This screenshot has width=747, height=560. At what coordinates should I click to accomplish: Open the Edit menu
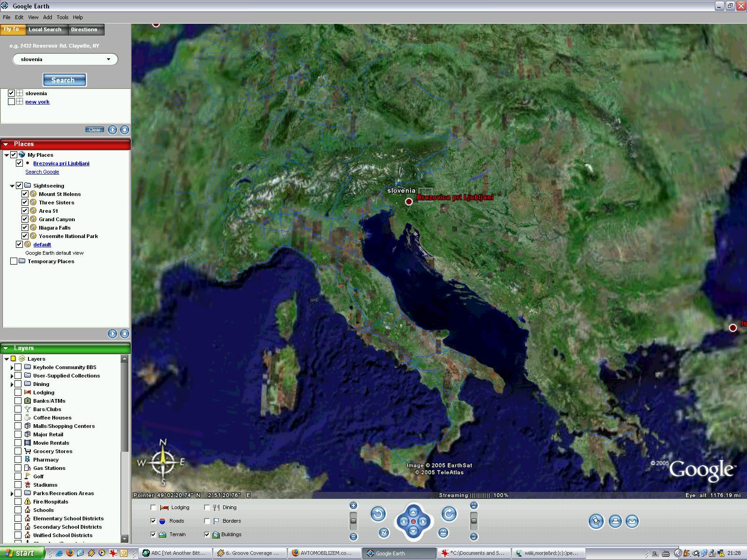(x=19, y=17)
